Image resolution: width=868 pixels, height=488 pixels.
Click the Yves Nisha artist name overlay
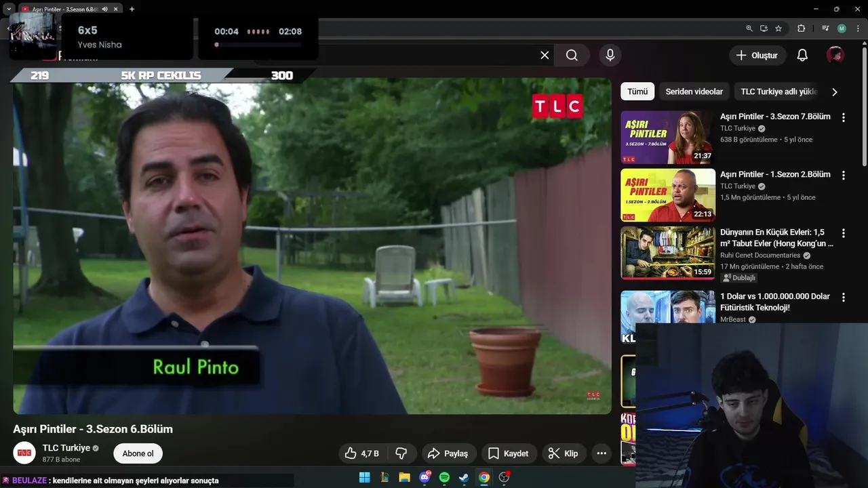coord(100,45)
